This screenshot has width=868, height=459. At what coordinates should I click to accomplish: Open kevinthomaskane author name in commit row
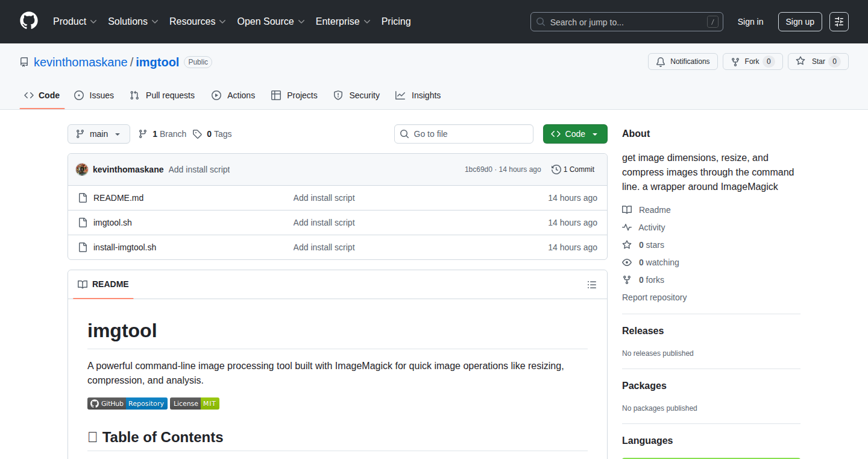click(128, 169)
